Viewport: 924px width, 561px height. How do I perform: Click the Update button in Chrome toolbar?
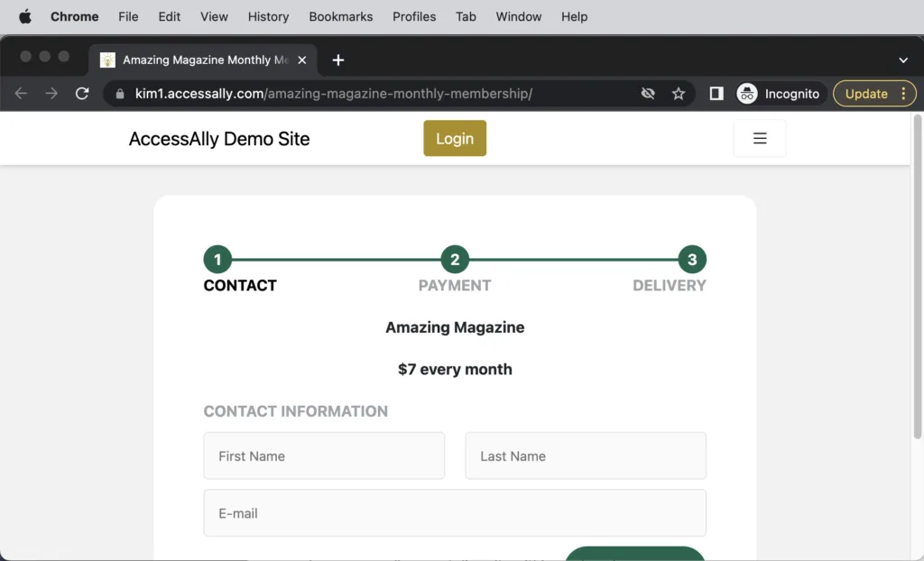click(x=865, y=93)
